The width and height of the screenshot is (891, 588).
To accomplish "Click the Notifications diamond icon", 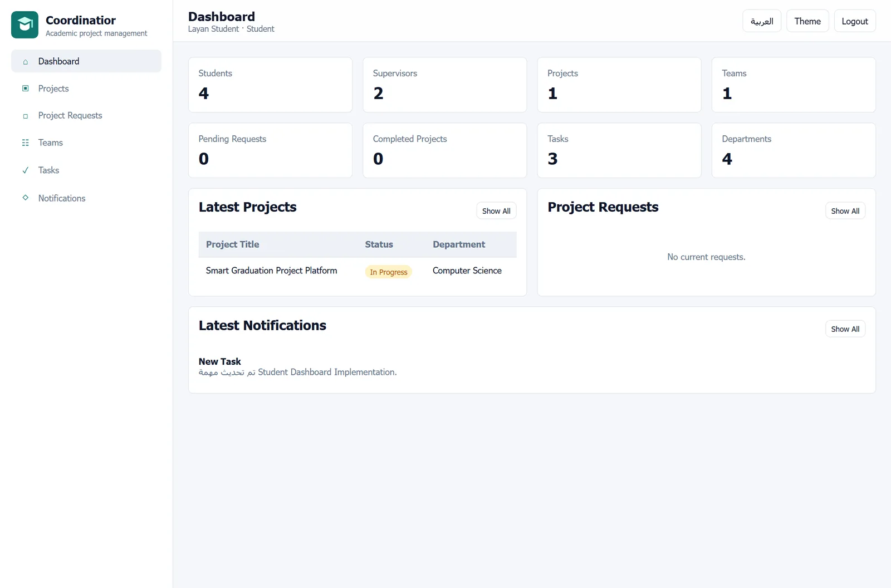I will pos(25,198).
